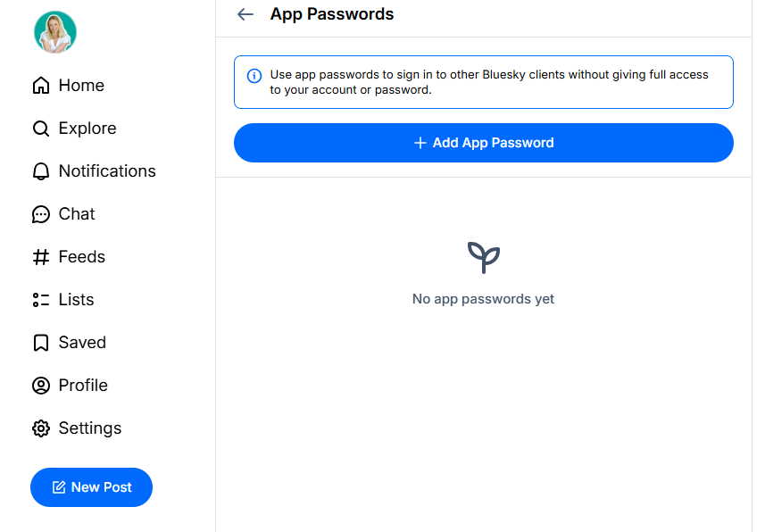
Task: Open Profile using the person icon
Action: 41,385
